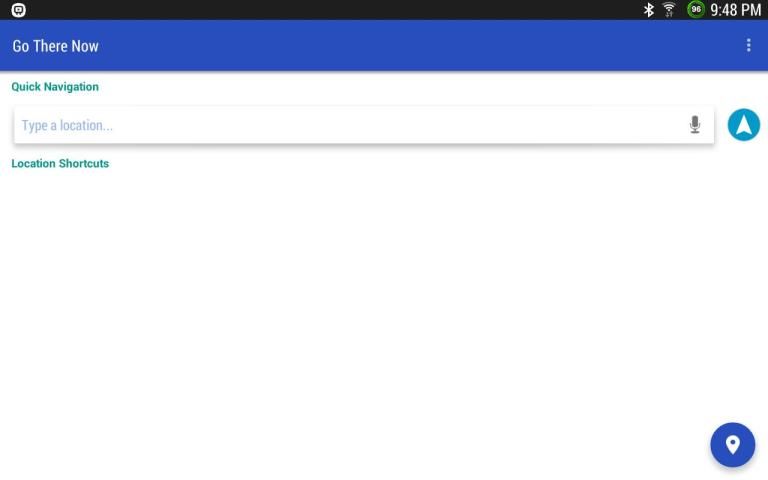Click the Wi-Fi signal status icon
The height and width of the screenshot is (480, 768).
(x=669, y=10)
